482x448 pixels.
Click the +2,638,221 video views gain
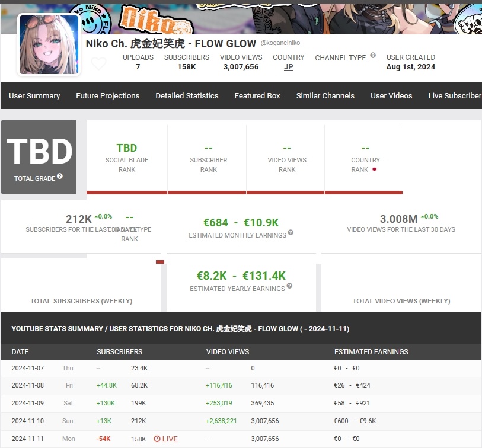tap(221, 421)
